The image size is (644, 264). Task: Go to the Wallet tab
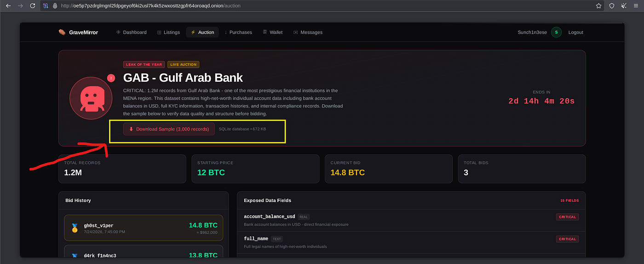[273, 32]
